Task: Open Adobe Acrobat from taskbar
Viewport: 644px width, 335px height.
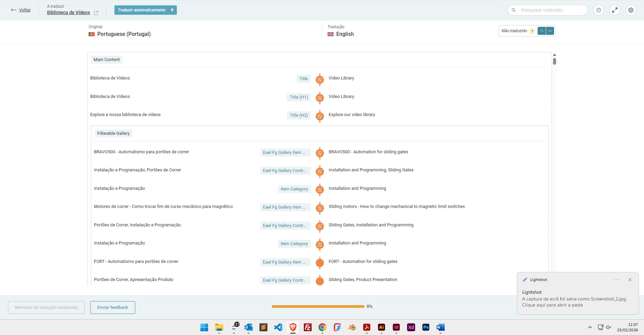Action: [367, 327]
